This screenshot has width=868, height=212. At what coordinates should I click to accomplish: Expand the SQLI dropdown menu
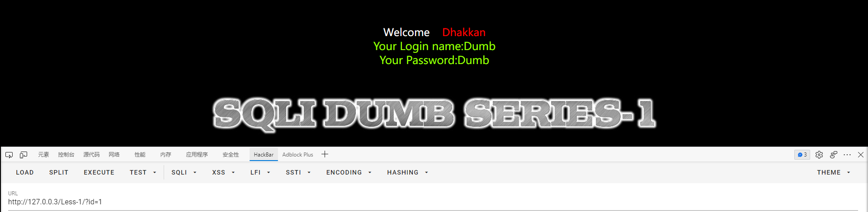(x=184, y=172)
